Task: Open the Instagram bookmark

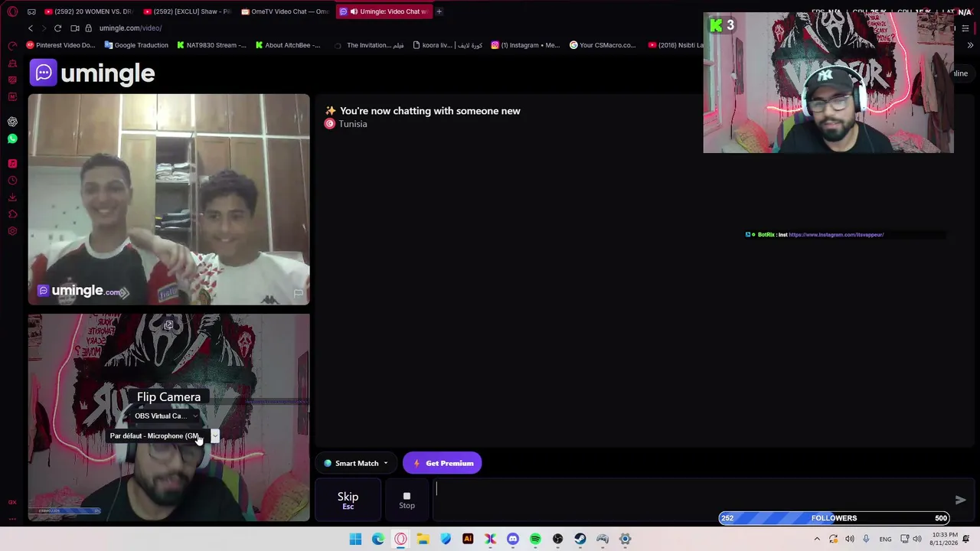Action: 525,45
